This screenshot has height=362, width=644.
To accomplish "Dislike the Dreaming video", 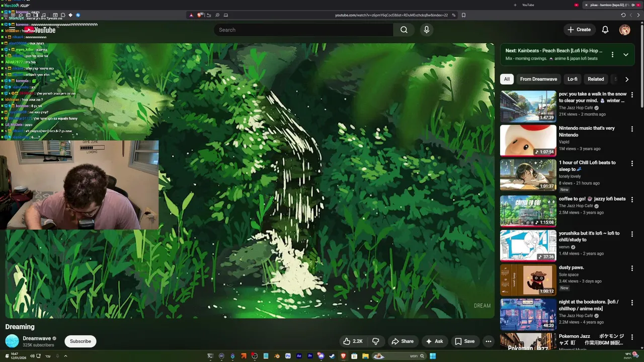I will click(376, 341).
